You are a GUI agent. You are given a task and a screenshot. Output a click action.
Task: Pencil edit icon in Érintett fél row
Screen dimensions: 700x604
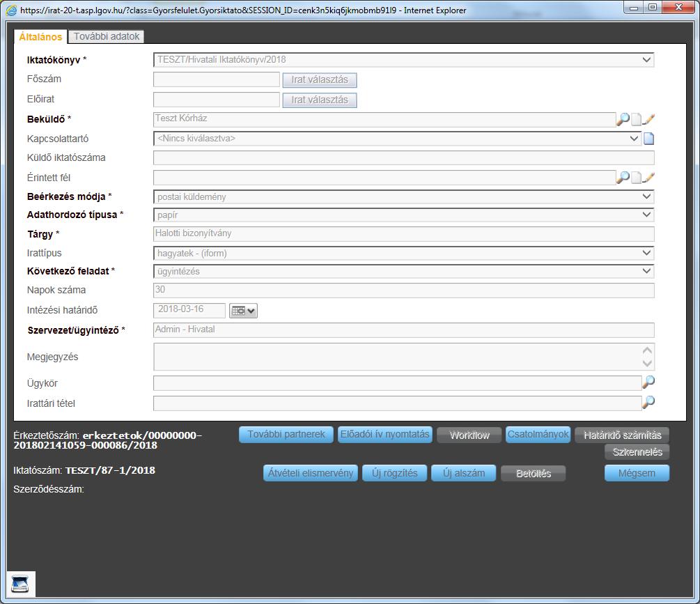click(648, 178)
